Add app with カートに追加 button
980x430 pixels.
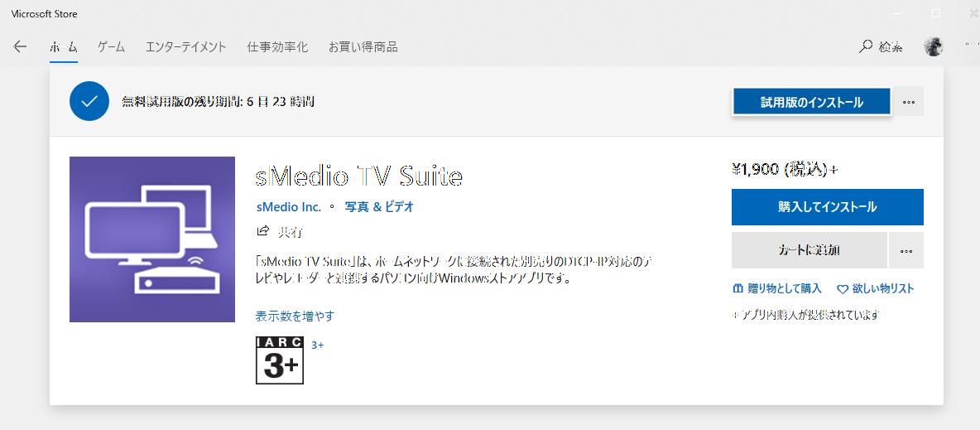point(809,250)
